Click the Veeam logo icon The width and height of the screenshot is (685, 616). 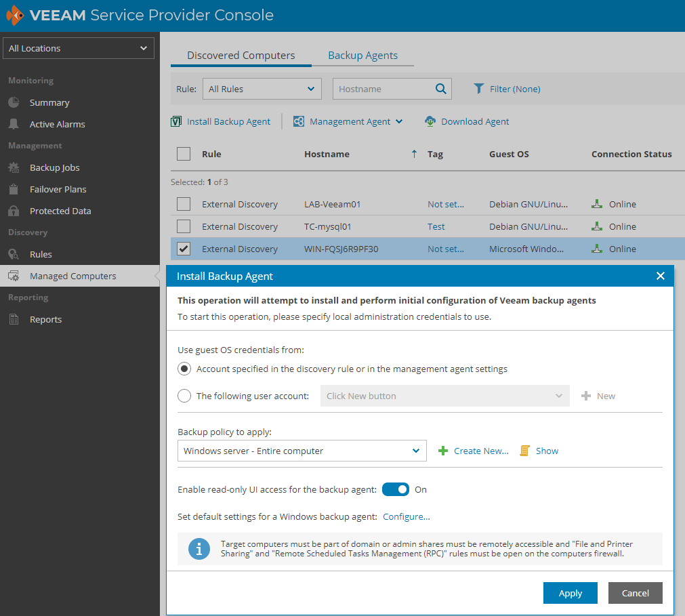(15, 16)
